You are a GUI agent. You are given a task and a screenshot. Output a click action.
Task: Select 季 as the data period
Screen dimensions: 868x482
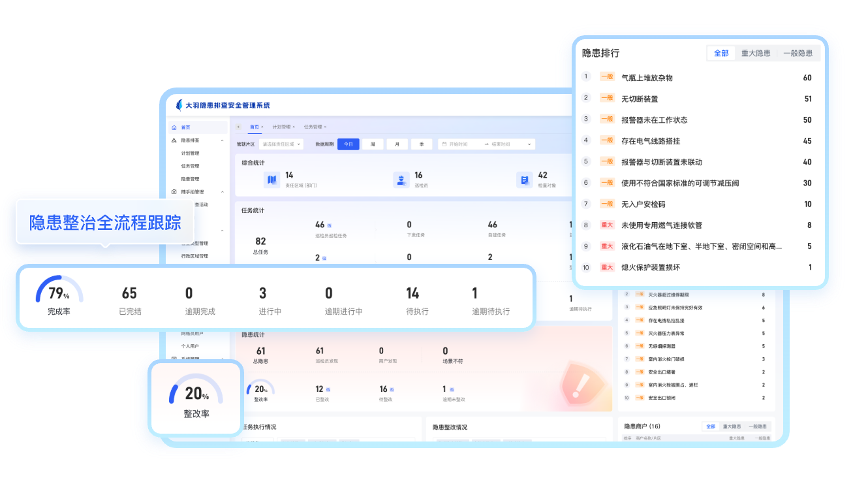coord(422,144)
